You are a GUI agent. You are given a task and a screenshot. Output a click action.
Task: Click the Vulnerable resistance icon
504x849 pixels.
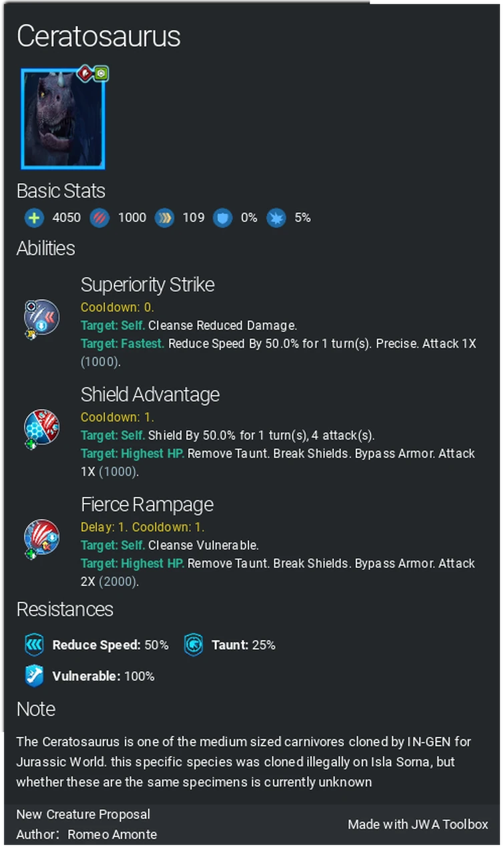tap(34, 676)
